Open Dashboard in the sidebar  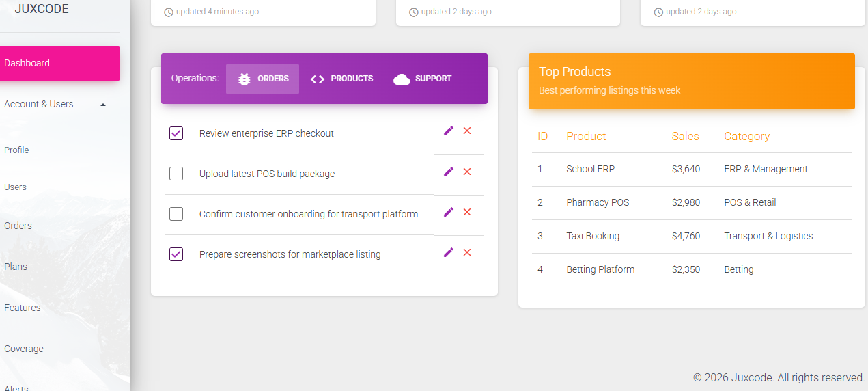point(59,63)
